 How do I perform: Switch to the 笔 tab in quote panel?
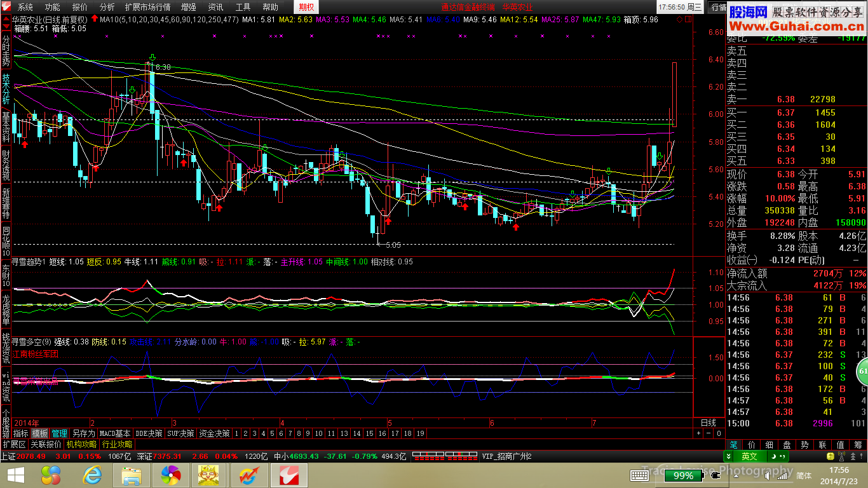point(734,444)
